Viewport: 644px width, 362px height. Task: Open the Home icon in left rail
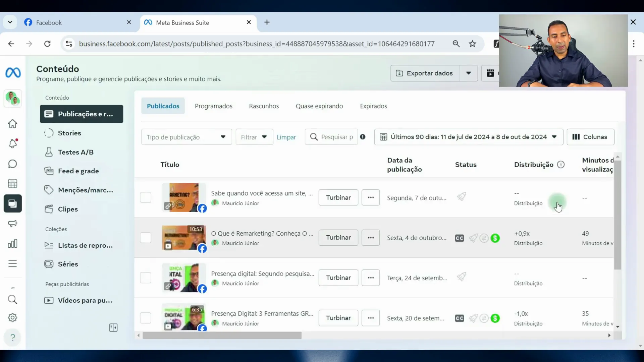point(12,124)
